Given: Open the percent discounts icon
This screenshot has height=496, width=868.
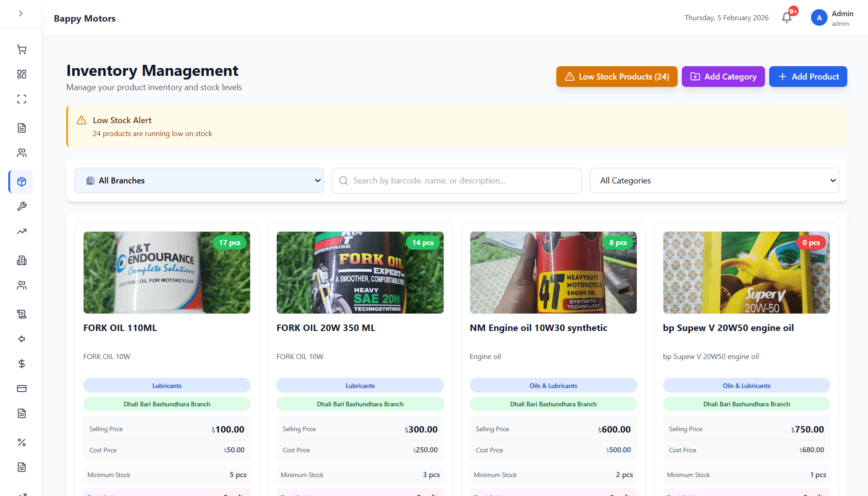Looking at the screenshot, I should point(22,442).
